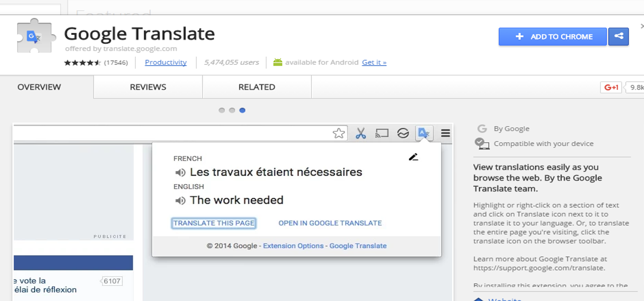The height and width of the screenshot is (301, 644).
Task: Open the Productivity category link
Action: point(166,62)
